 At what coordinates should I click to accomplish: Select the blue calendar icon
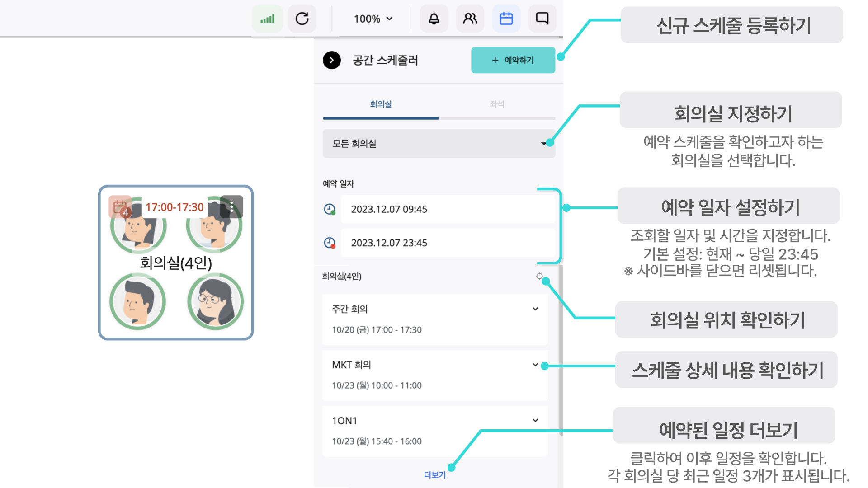506,19
